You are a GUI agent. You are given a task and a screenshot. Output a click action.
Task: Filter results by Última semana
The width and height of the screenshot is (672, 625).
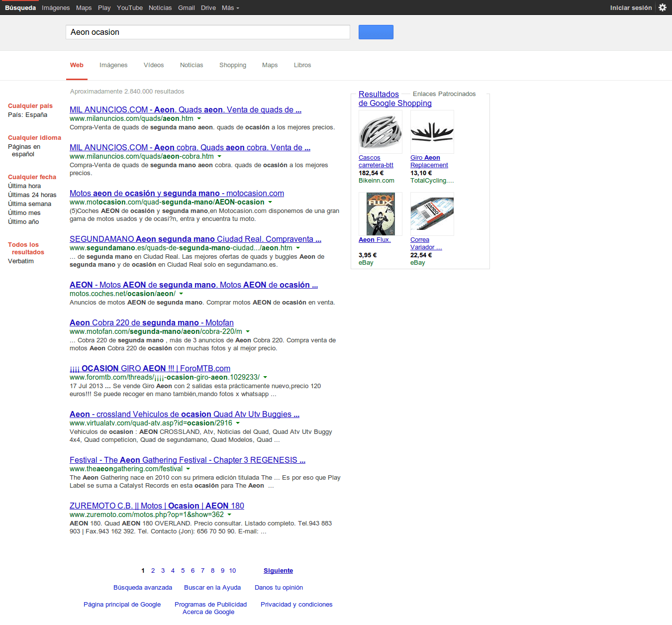click(x=30, y=204)
